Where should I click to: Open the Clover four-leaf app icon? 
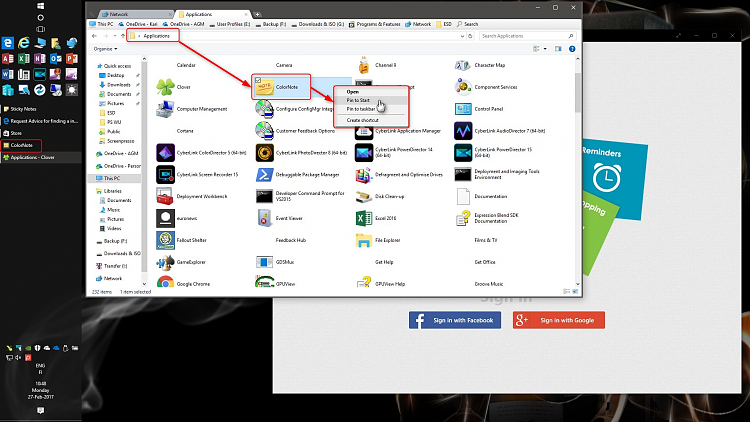[165, 87]
